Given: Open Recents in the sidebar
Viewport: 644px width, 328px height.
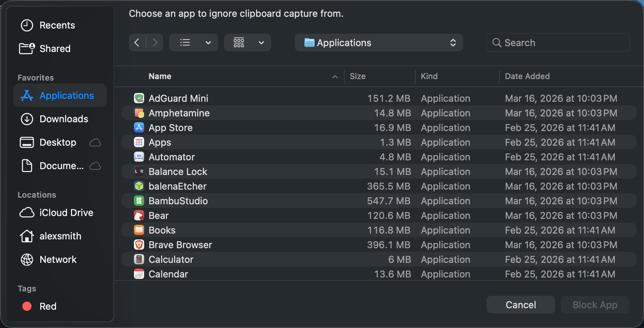Looking at the screenshot, I should tap(57, 25).
